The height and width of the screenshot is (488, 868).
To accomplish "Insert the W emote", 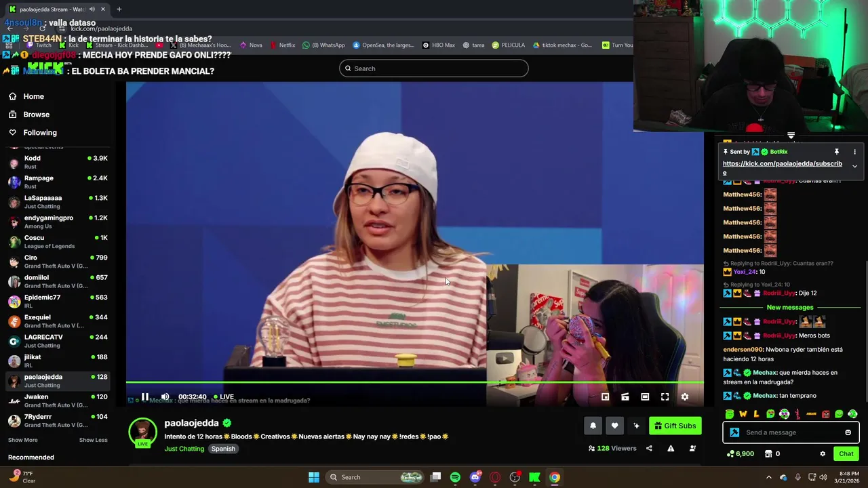I will (x=743, y=414).
